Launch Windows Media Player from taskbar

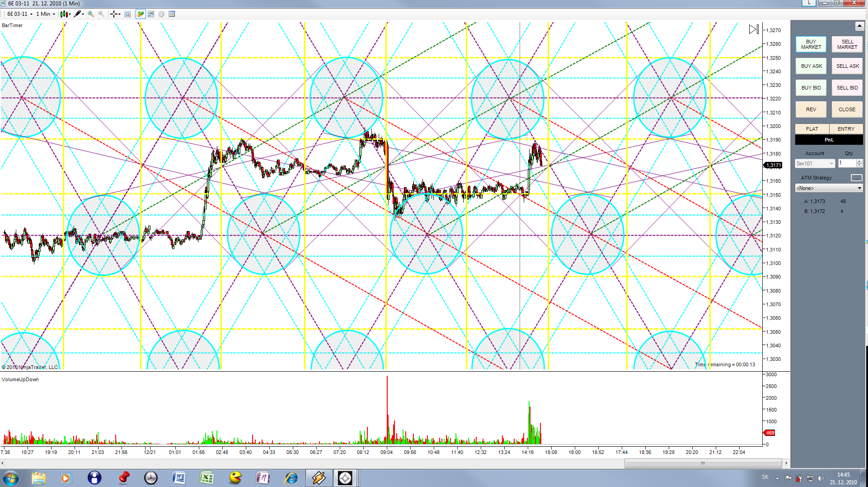[x=66, y=478]
